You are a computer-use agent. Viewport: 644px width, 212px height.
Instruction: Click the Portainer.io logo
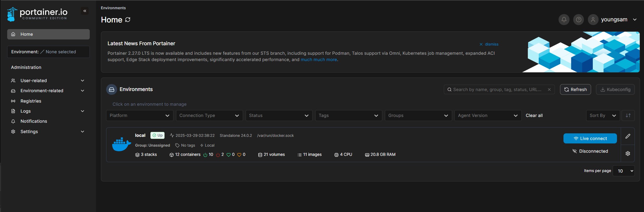(37, 14)
